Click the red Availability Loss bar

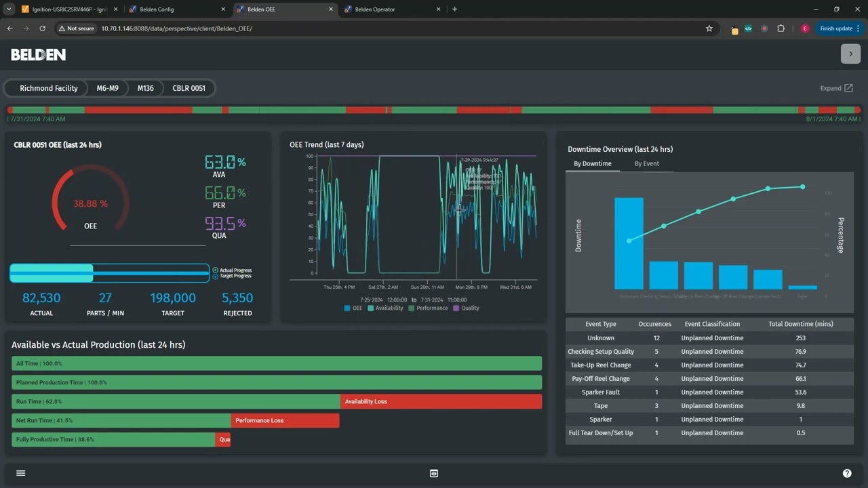point(441,401)
